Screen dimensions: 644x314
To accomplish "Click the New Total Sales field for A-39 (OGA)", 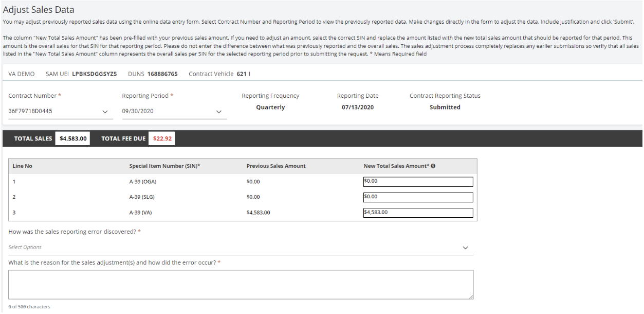I will pos(418,181).
